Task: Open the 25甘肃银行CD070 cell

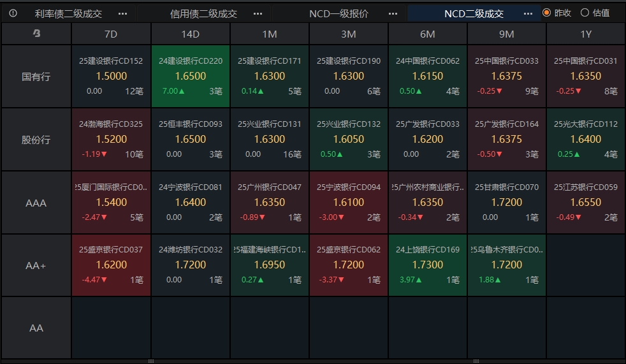Action: (507, 202)
